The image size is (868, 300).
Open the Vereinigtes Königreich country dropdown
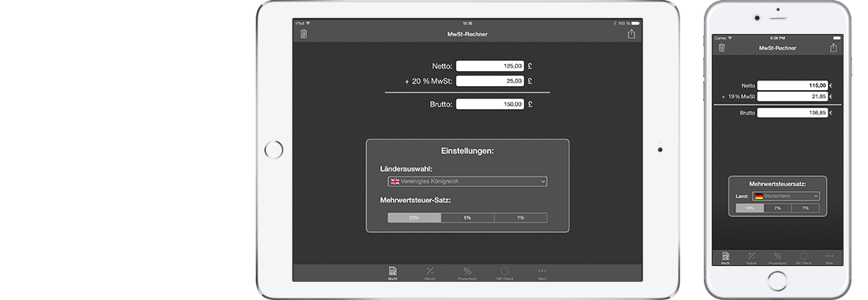(467, 181)
